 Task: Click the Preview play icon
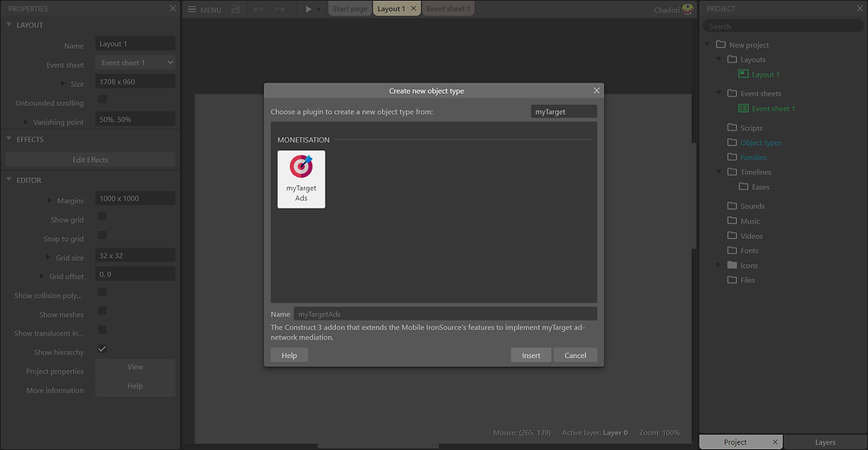coord(308,10)
